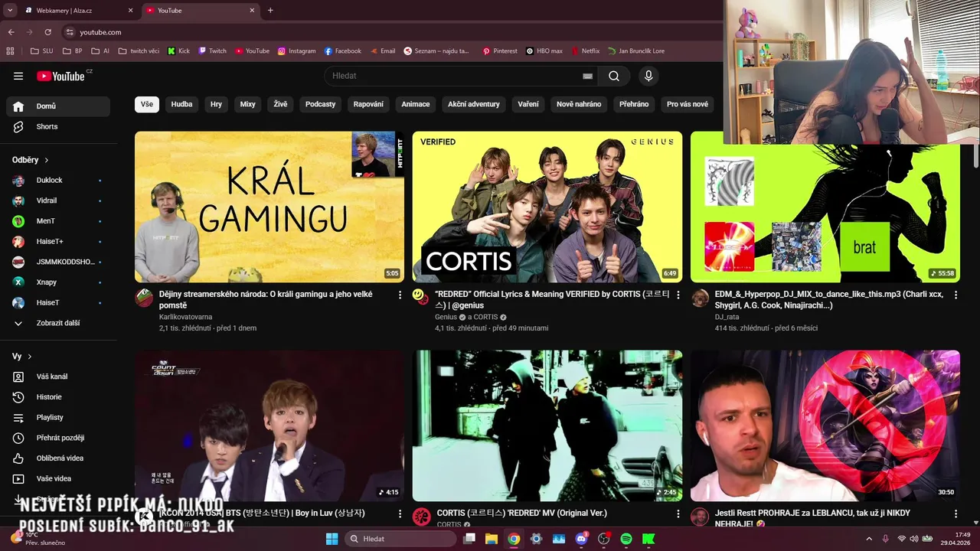This screenshot has height=551, width=980.
Task: Open Discord from the taskbar
Action: (x=581, y=539)
